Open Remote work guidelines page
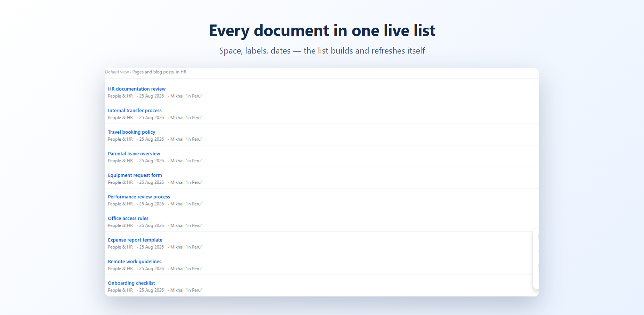 coord(135,261)
